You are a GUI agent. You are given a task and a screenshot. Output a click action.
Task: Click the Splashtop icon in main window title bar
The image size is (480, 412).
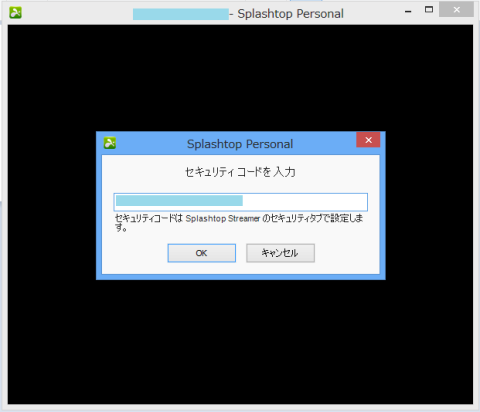point(15,13)
